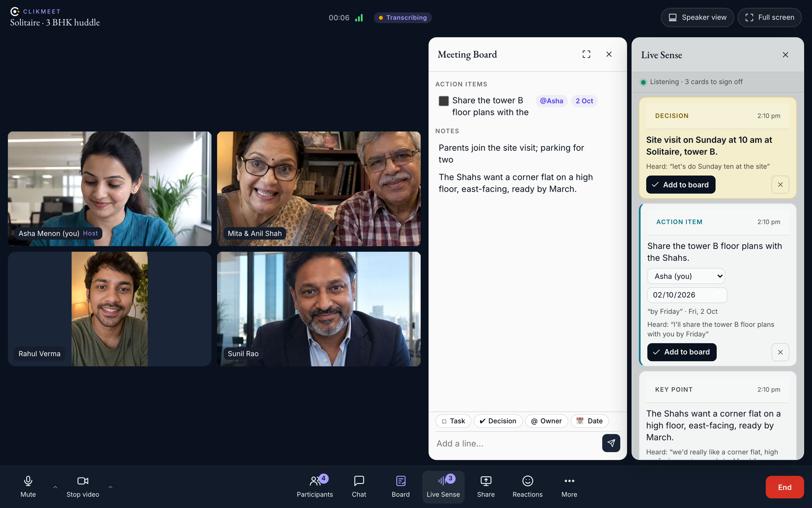Close the Meeting Board panel
The height and width of the screenshot is (508, 812).
tap(609, 54)
